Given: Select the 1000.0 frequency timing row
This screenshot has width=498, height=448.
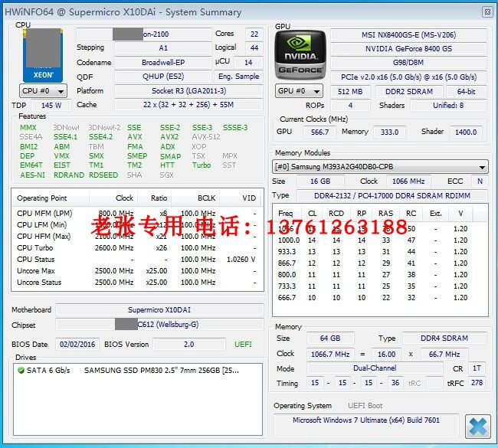Looking at the screenshot, I should click(380, 240).
